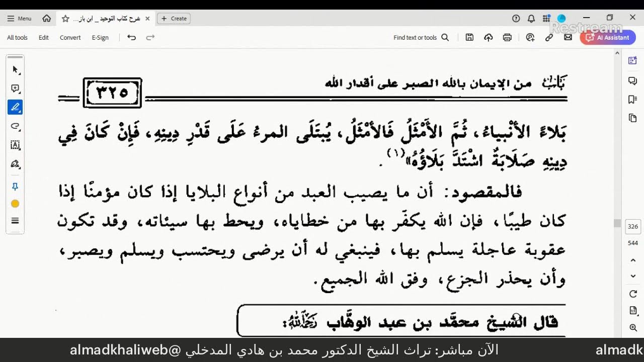Viewport: 644px width, 362px height.
Task: Choose the Select arrow tool
Action: 15,69
